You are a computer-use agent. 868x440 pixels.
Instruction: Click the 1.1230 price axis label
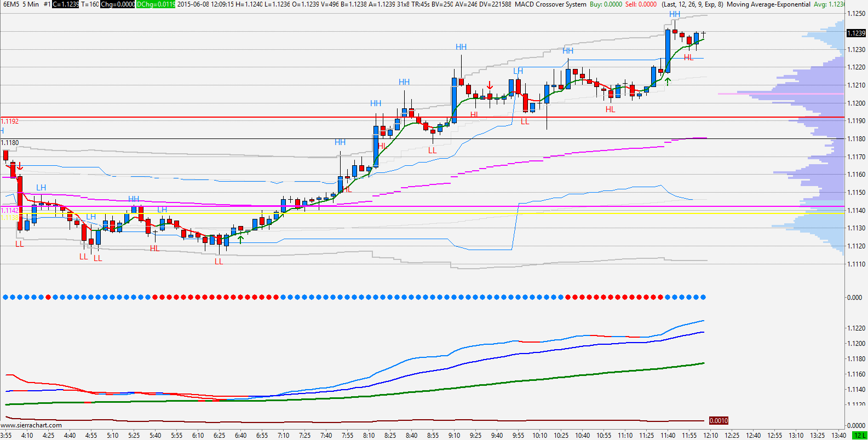[x=856, y=50]
